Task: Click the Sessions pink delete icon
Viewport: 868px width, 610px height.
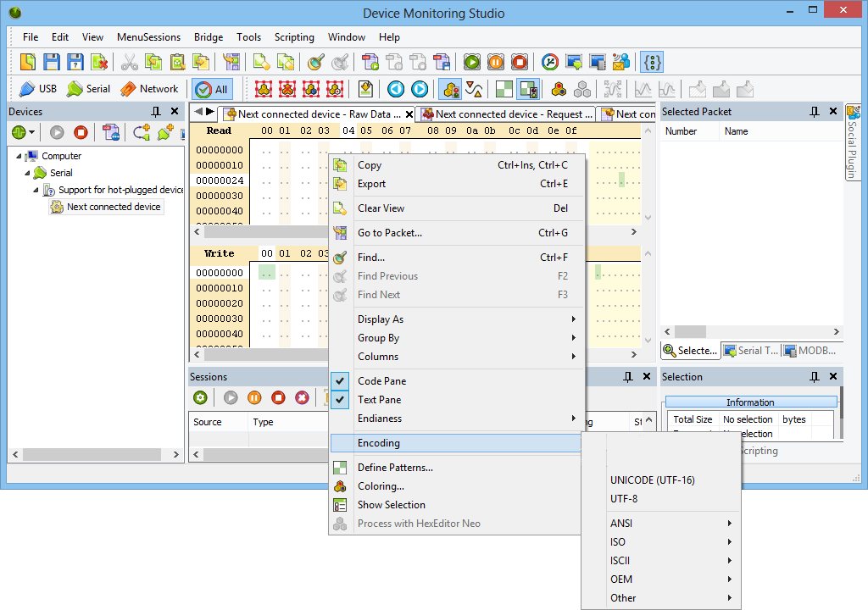Action: tap(302, 397)
